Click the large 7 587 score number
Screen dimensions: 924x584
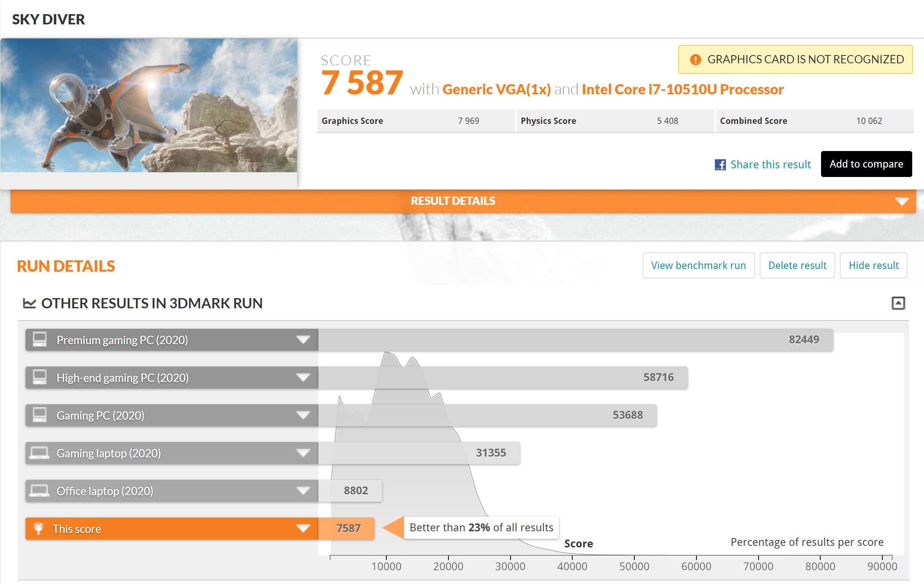pyautogui.click(x=362, y=83)
